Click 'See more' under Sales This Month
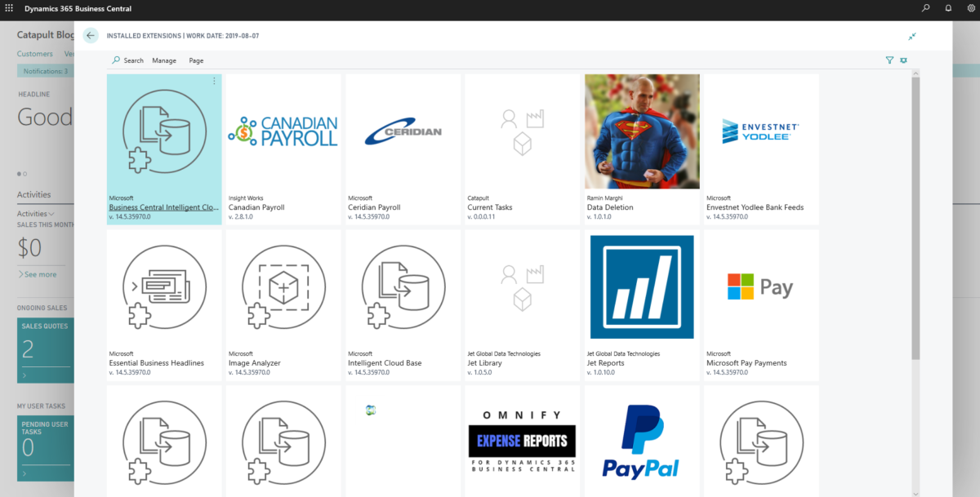 point(38,274)
